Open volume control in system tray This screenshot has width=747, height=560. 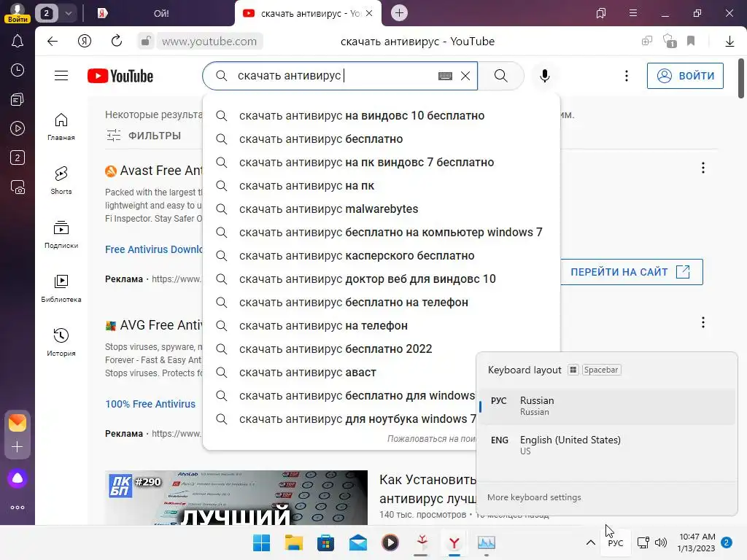661,542
